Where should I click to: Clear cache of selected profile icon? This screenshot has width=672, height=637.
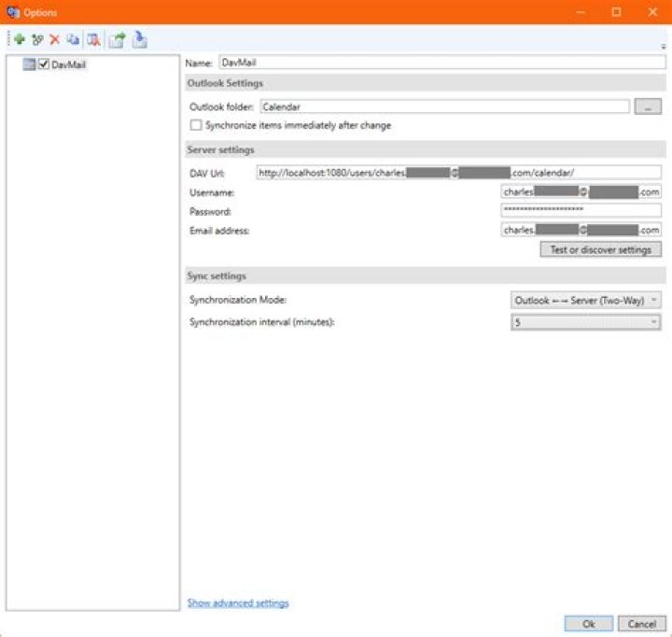[x=93, y=40]
